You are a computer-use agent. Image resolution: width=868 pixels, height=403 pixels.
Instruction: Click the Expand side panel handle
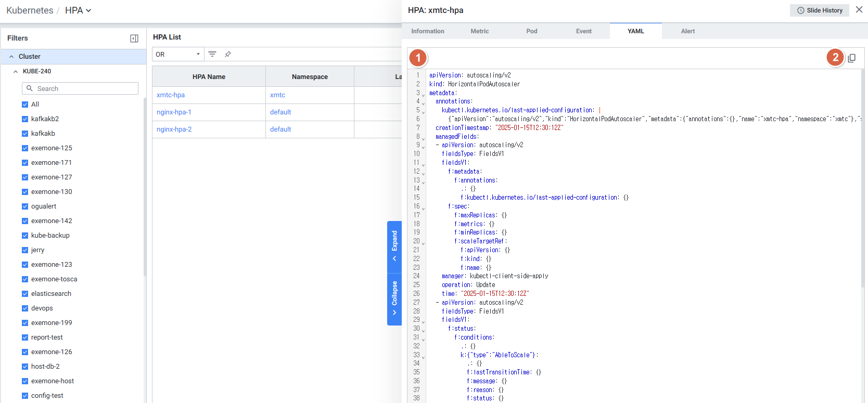[394, 247]
